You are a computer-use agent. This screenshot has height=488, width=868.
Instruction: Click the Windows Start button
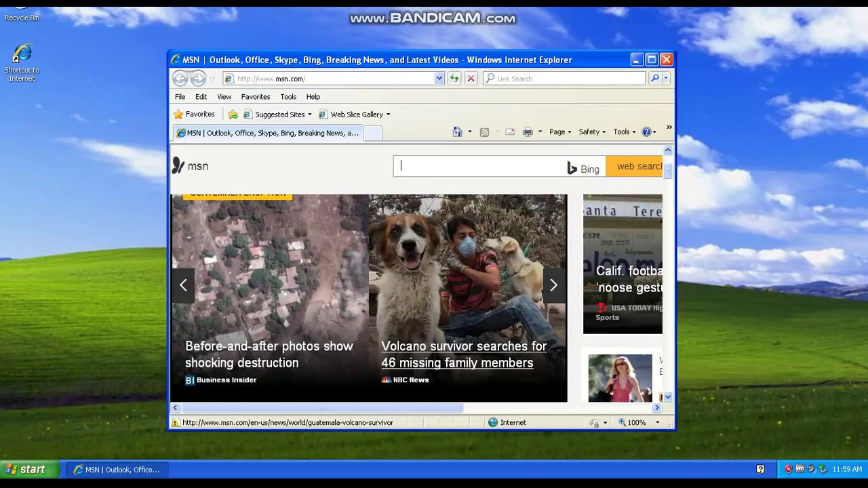pyautogui.click(x=31, y=469)
